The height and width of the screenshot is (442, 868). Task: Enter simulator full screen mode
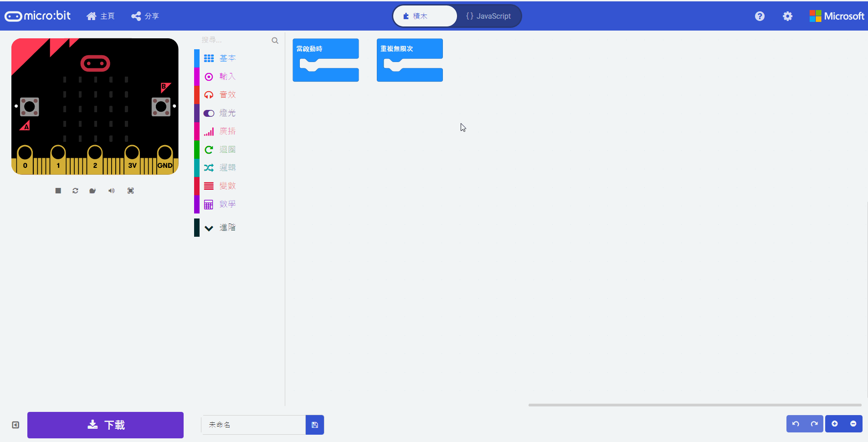(131, 191)
